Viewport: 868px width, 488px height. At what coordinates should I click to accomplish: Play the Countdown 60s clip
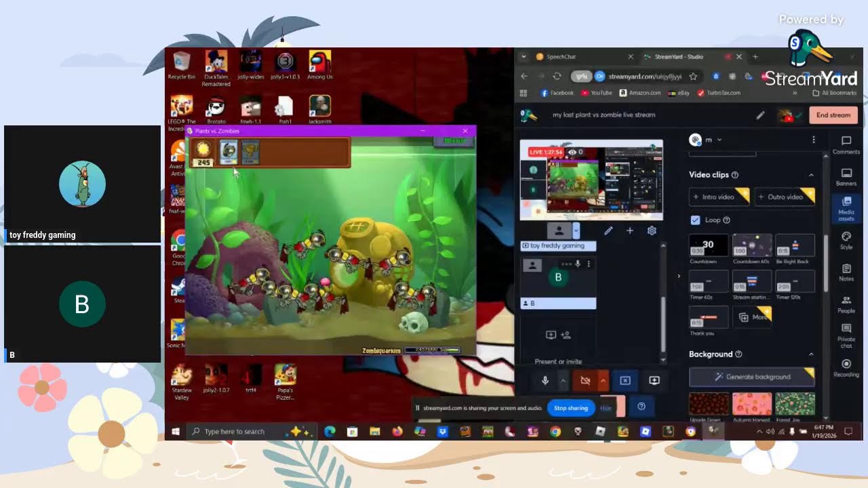pyautogui.click(x=751, y=245)
